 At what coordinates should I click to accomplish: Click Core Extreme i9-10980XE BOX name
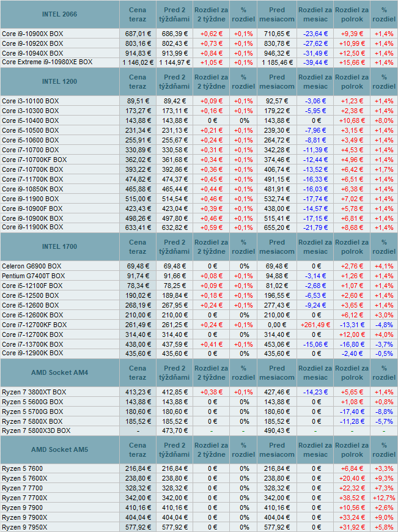coord(47,62)
